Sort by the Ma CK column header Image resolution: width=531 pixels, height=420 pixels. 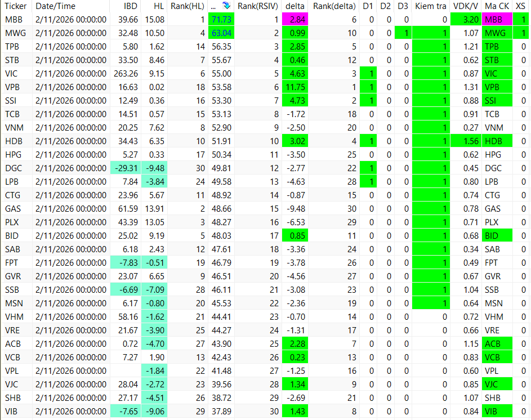[497, 6]
